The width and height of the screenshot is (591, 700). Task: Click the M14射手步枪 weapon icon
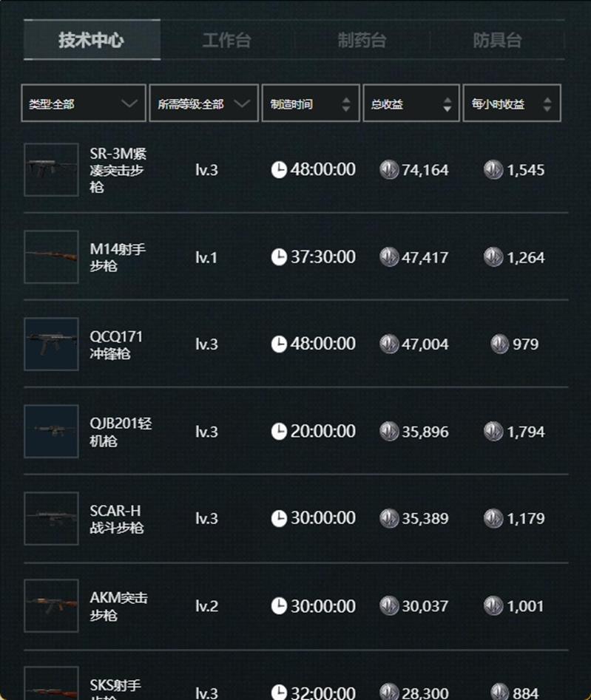[x=51, y=256]
